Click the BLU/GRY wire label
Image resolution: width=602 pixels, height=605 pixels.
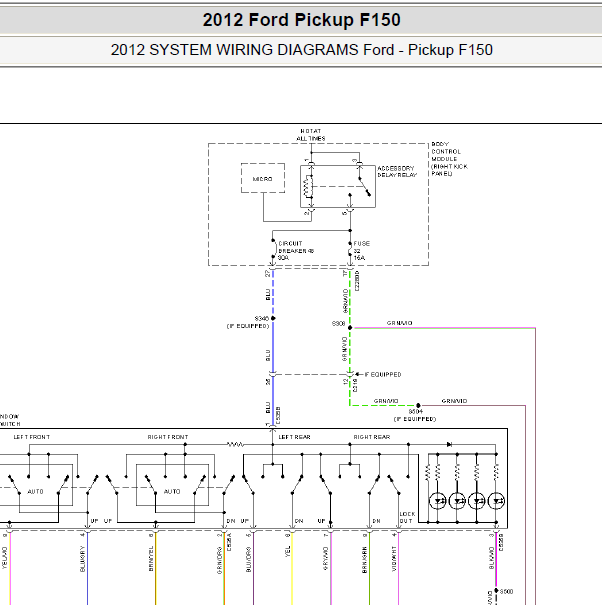tap(82, 559)
